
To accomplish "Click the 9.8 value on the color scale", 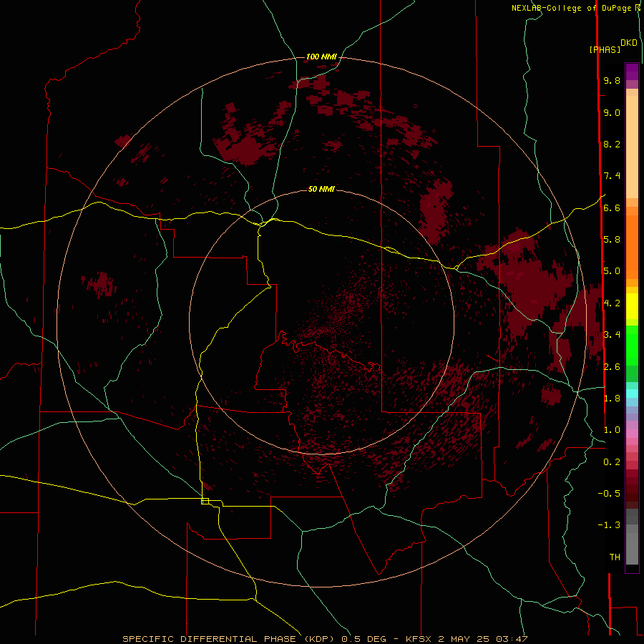I will (x=612, y=81).
